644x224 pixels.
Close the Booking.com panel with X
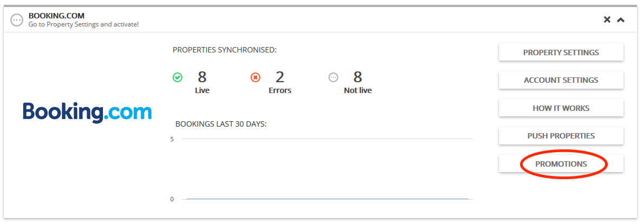pyautogui.click(x=607, y=19)
